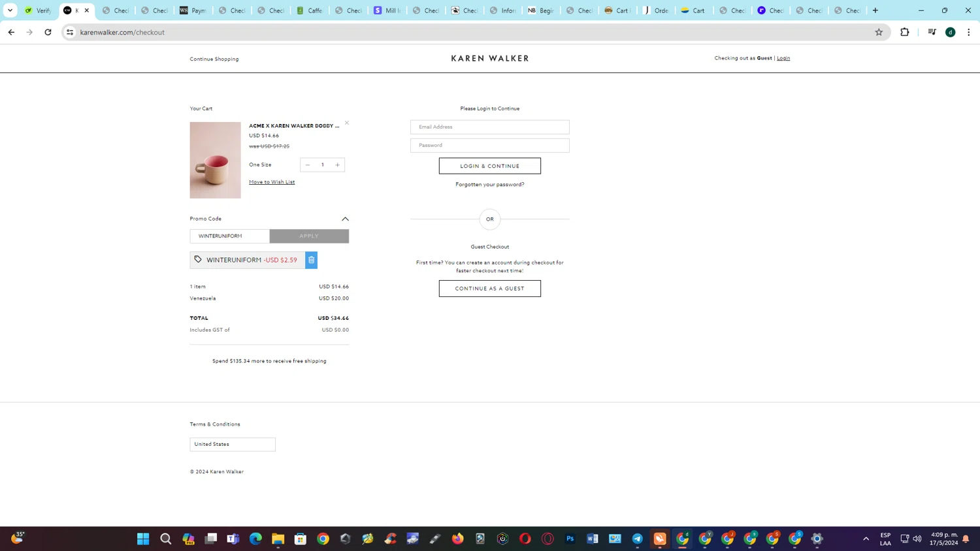980x551 pixels.
Task: Open the Terms & Conditions link
Action: click(215, 424)
